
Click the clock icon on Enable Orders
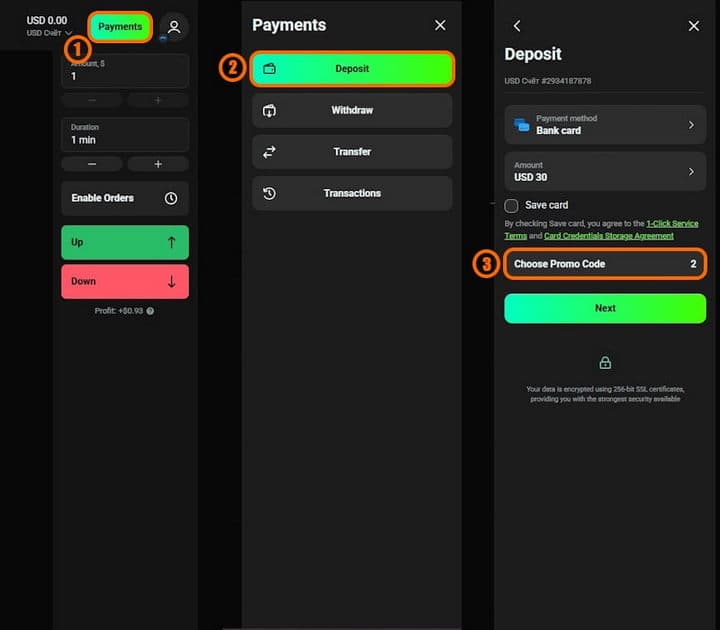pos(171,198)
